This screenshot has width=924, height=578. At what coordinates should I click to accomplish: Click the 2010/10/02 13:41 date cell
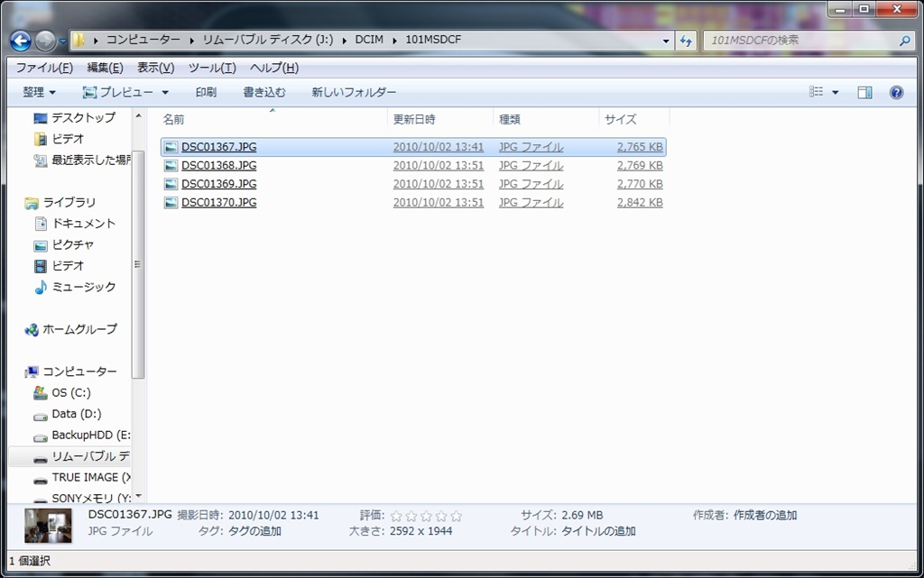[439, 147]
